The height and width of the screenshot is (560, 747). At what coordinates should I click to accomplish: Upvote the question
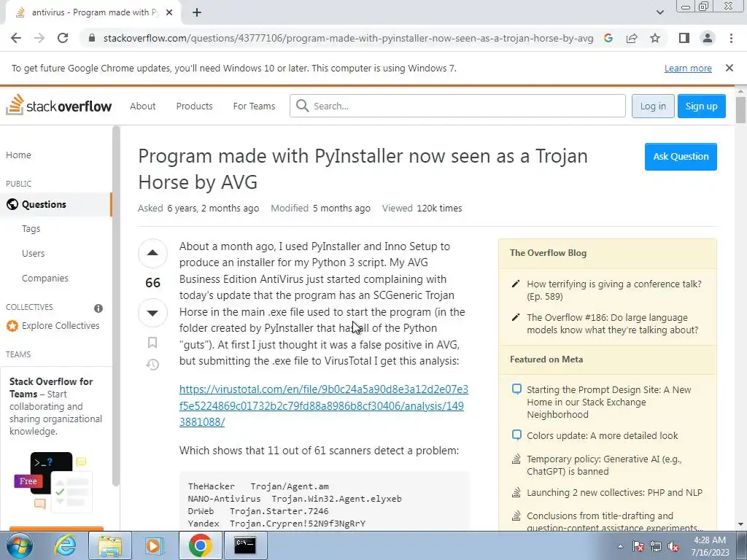coord(152,253)
